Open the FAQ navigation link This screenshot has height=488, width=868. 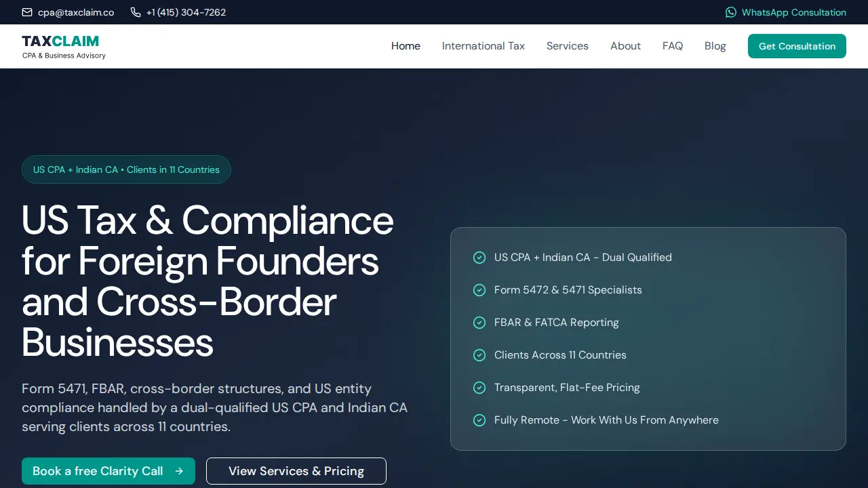click(x=673, y=46)
